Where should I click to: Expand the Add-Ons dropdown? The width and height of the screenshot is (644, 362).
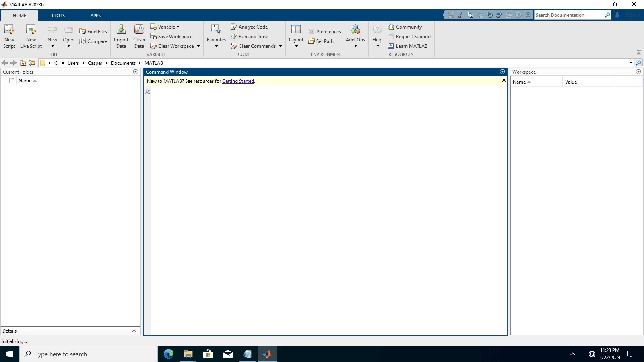pyautogui.click(x=355, y=36)
